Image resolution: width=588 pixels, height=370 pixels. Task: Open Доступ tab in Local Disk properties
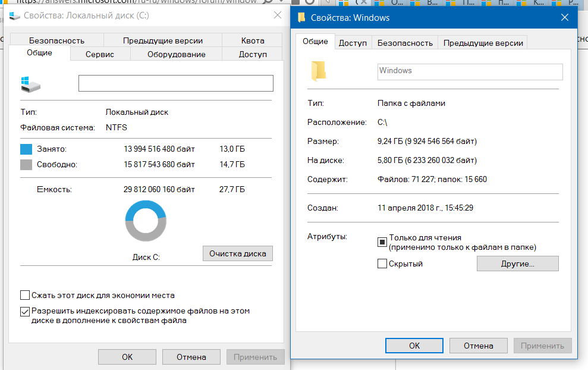pos(252,54)
